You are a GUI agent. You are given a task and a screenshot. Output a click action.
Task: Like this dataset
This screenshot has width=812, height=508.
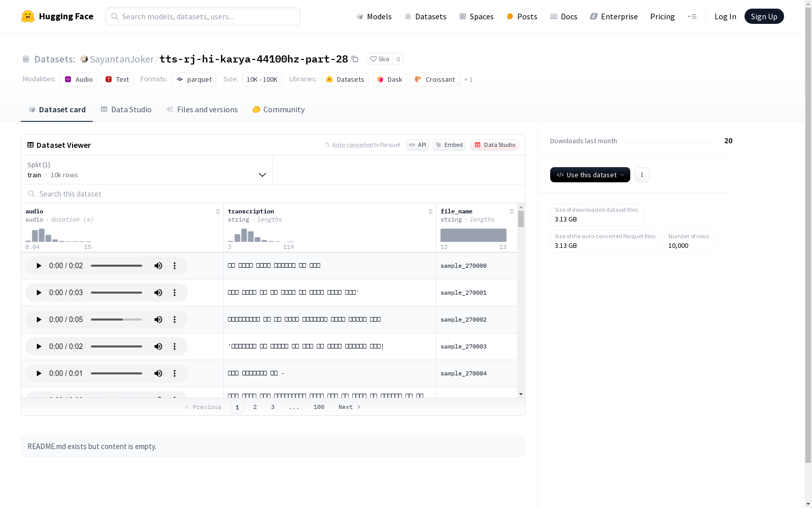pos(380,59)
